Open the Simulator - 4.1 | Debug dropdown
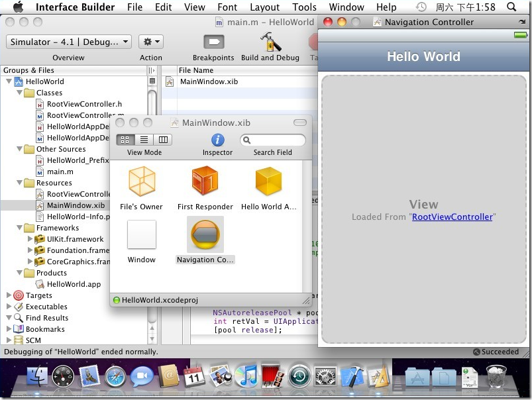 point(69,42)
